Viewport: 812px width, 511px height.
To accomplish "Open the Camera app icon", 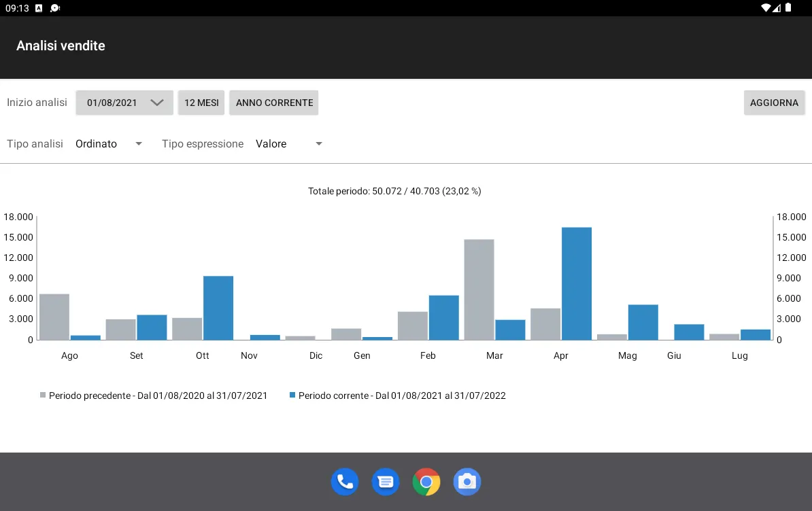I will [467, 482].
